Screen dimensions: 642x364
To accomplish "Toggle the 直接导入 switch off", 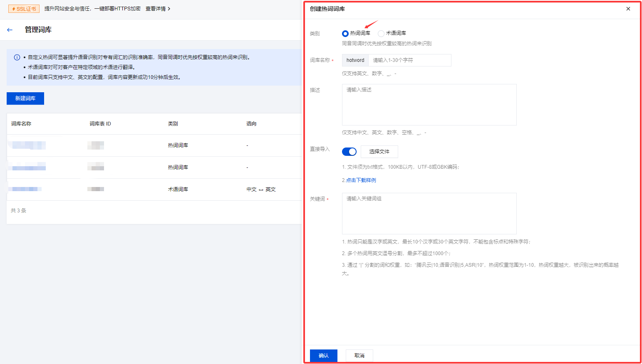I will [x=349, y=152].
